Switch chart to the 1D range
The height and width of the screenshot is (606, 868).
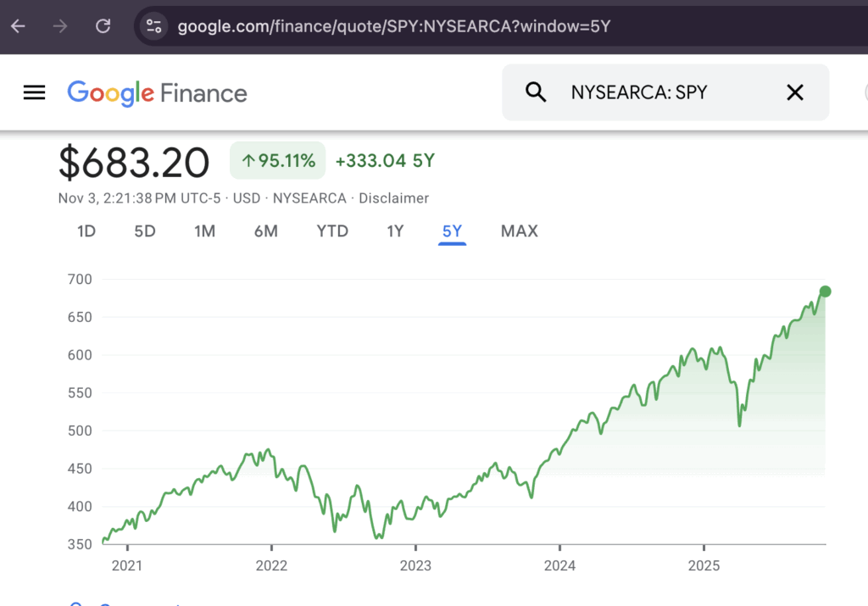tap(86, 231)
